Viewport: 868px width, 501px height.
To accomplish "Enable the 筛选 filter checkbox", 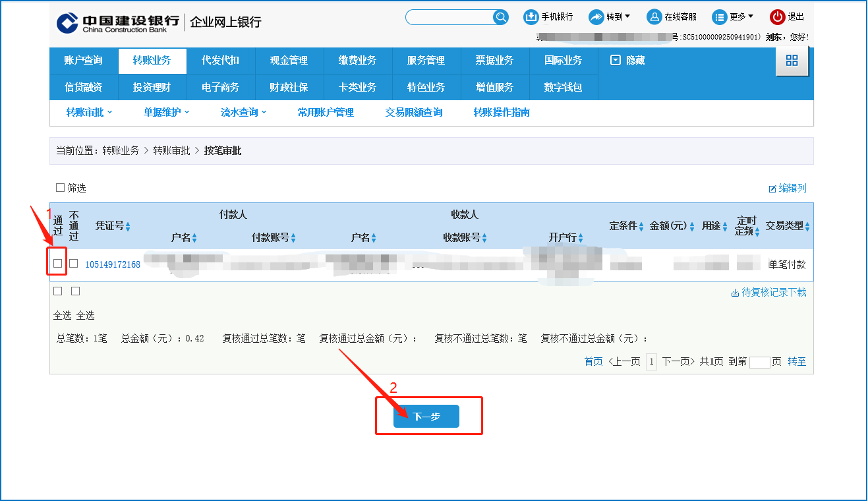I will 61,188.
